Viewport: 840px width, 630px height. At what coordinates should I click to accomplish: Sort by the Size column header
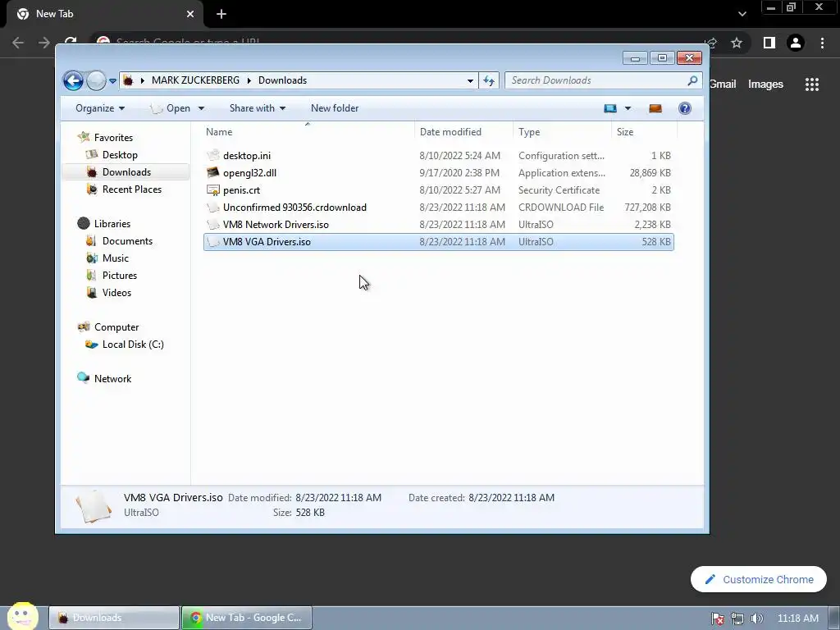(645, 132)
